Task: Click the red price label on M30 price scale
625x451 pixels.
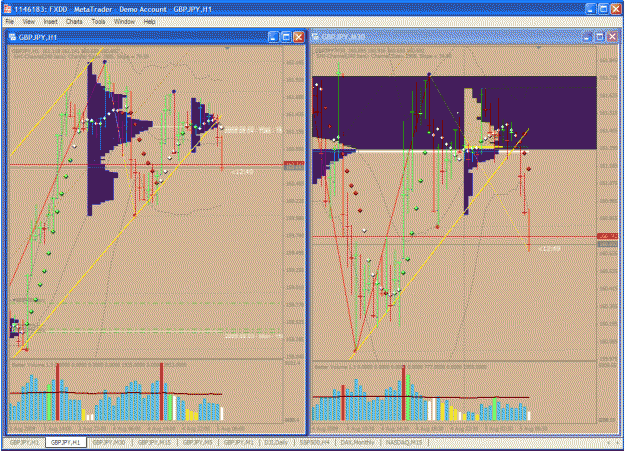Action: click(607, 236)
